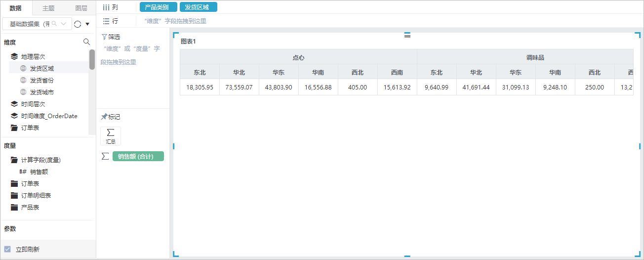644x260 pixels.
Task: Click the 73,559.07 table cell
Action: pos(239,87)
